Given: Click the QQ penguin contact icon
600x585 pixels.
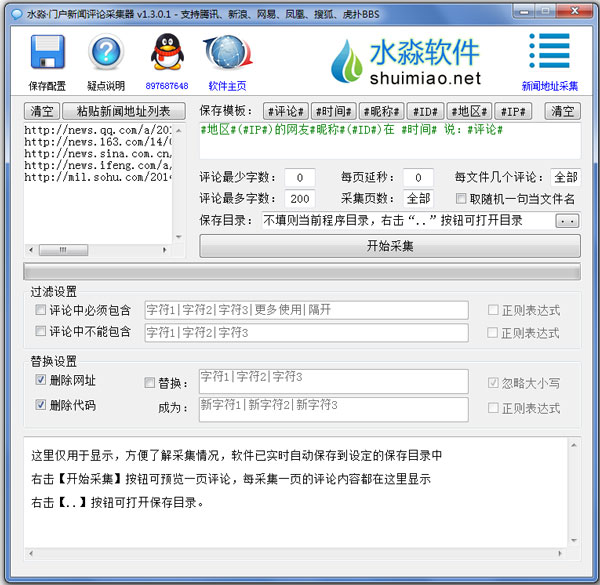Looking at the screenshot, I should click(167, 52).
